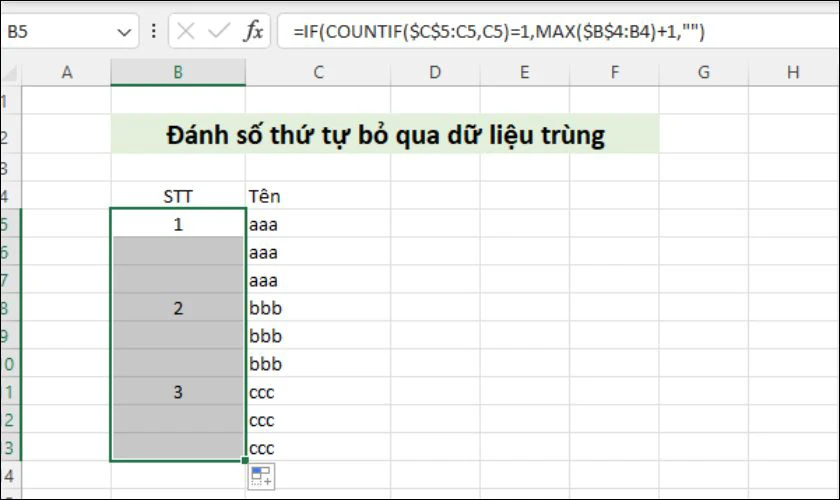The image size is (840, 500).
Task: Select column H header
Action: tap(793, 72)
